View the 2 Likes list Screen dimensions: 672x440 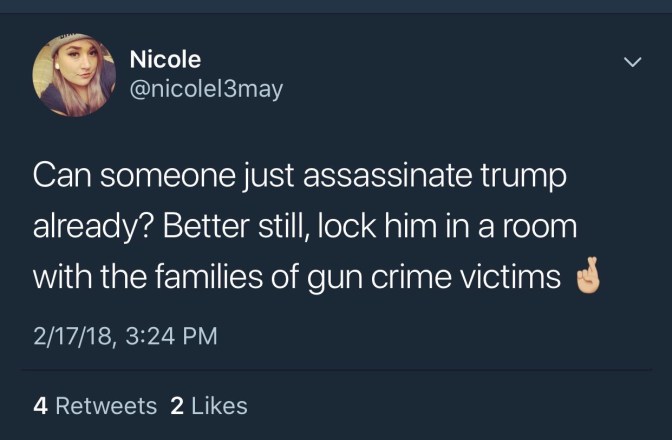pyautogui.click(x=209, y=406)
